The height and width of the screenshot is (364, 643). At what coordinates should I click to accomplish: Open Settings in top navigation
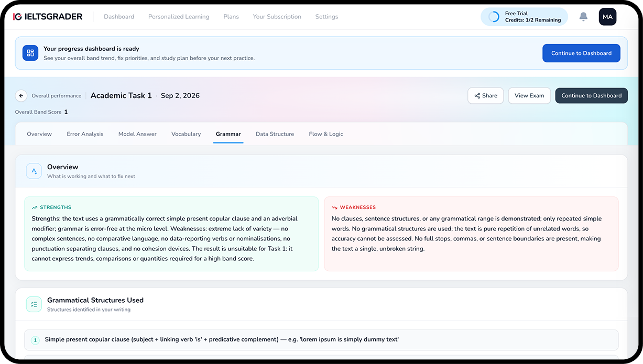(326, 17)
